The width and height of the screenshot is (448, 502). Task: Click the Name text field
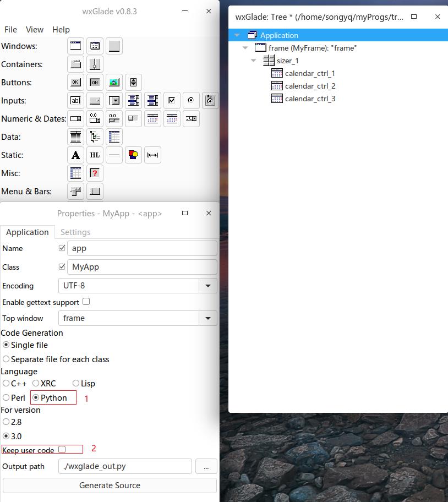pyautogui.click(x=142, y=248)
